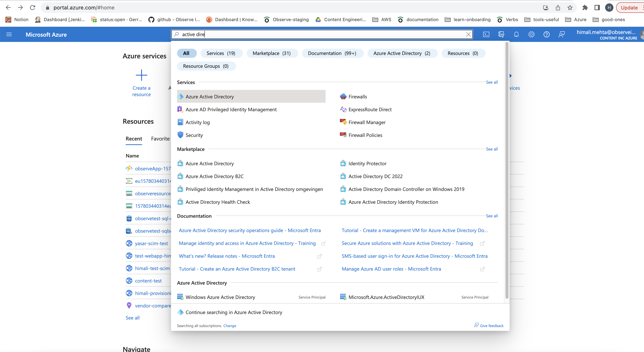This screenshot has height=352, width=644.
Task: Open the portal hamburger menu
Action: (9, 35)
